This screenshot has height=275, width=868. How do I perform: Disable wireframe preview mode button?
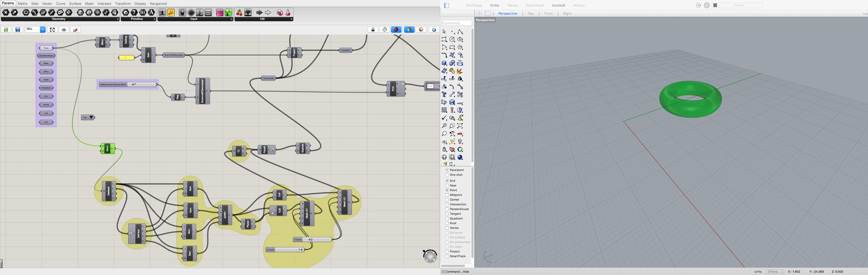tap(384, 30)
